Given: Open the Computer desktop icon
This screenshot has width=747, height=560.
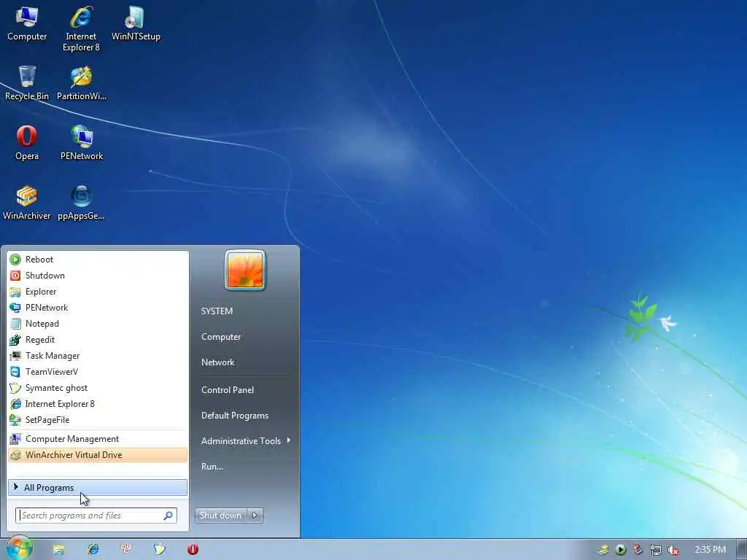Looking at the screenshot, I should [x=27, y=24].
